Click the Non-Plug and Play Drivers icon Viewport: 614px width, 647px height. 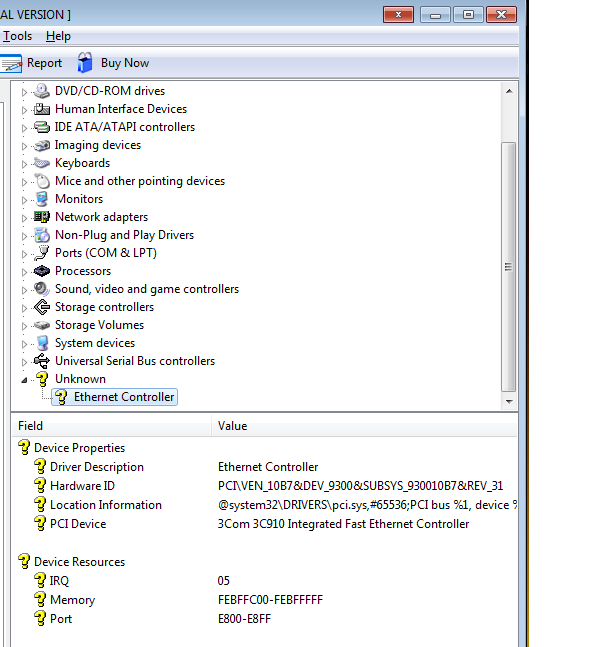[x=42, y=235]
